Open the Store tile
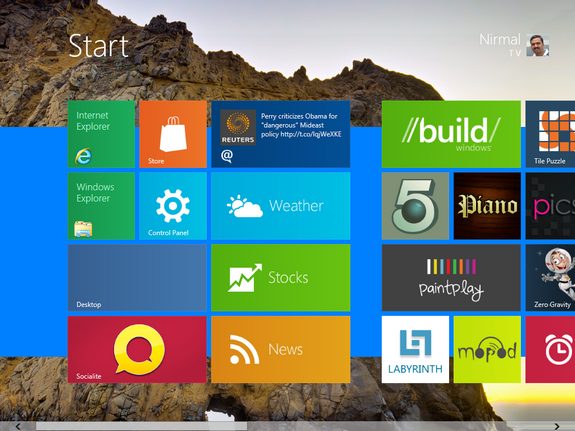 (x=173, y=134)
